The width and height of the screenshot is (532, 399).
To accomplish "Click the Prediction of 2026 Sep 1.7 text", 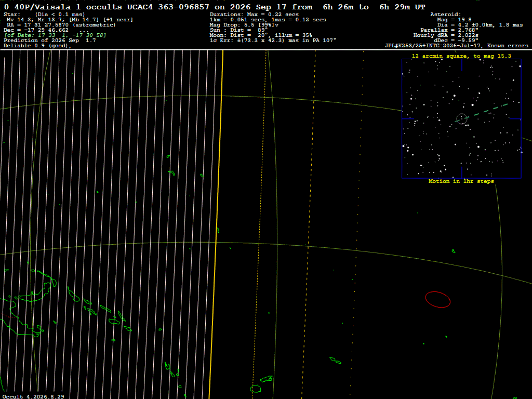I will click(x=49, y=41).
